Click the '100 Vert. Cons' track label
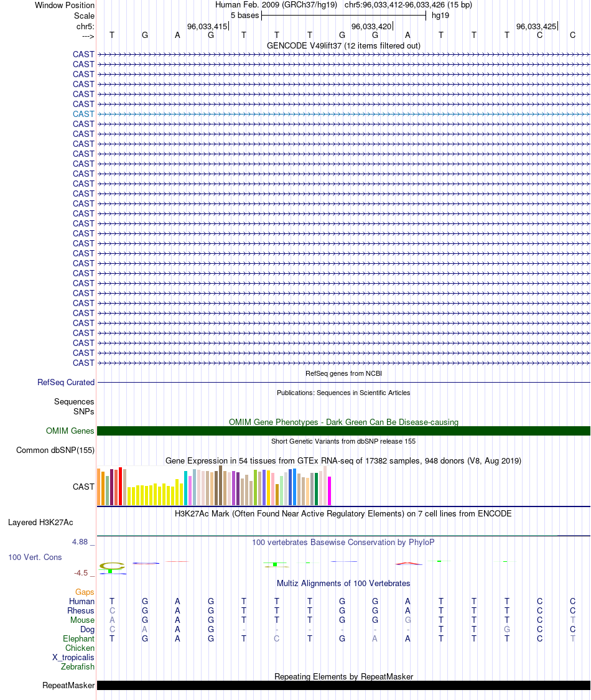591x700 pixels. point(35,557)
